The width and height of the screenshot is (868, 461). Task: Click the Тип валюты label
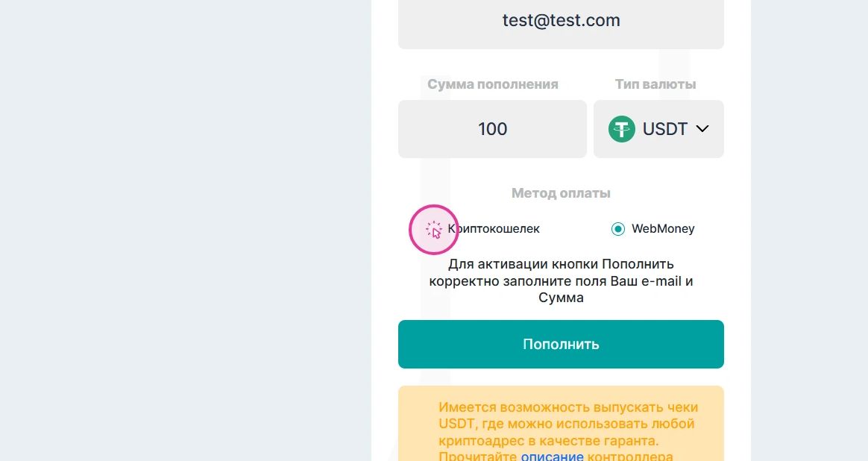point(655,84)
